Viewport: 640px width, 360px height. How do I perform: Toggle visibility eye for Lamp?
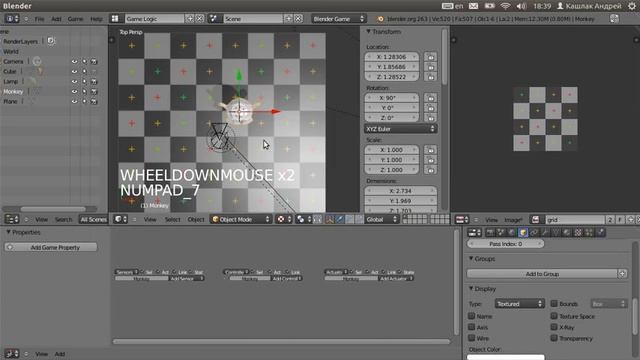[x=74, y=82]
